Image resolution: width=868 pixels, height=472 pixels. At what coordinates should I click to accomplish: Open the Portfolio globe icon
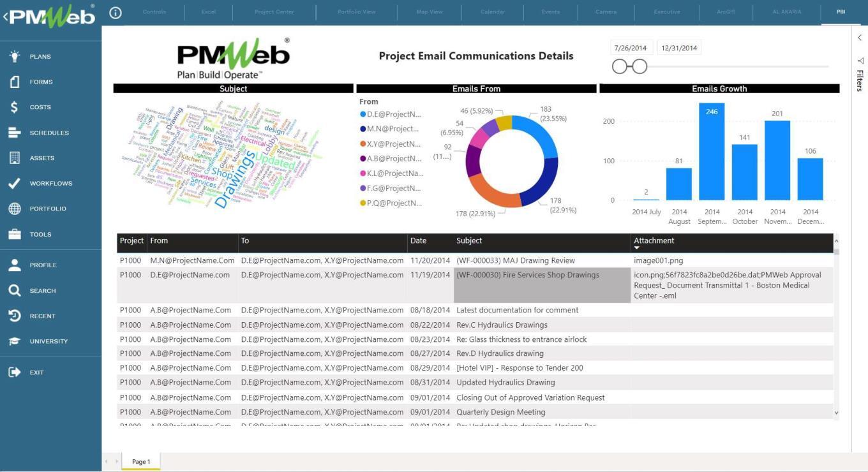pos(15,209)
